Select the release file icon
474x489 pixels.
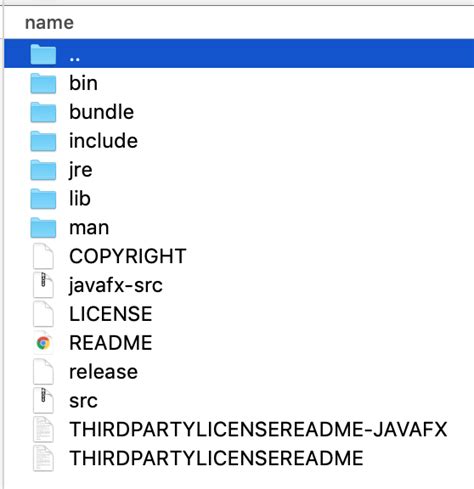tap(43, 372)
